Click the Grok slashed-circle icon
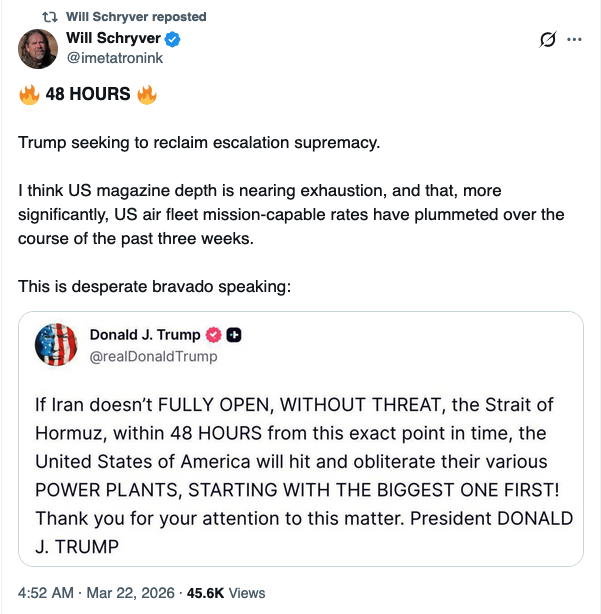The height and width of the screenshot is (614, 601). (x=547, y=40)
